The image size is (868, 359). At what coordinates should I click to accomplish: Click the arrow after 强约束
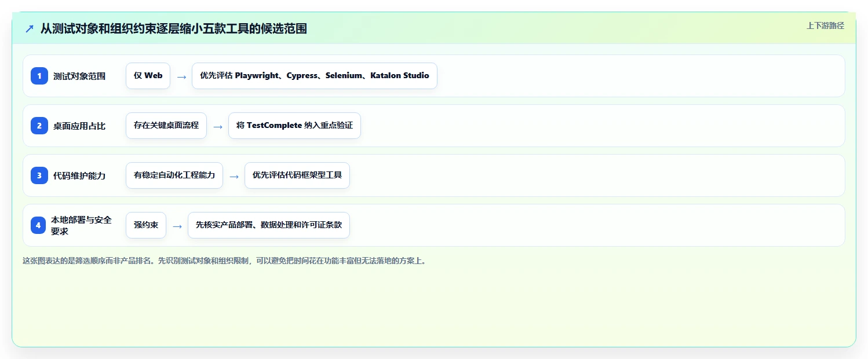tap(177, 226)
